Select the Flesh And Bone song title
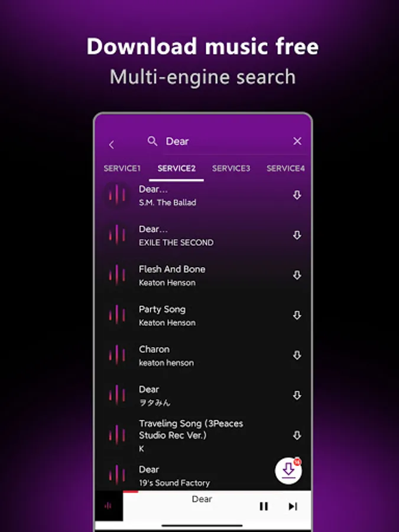399x532 pixels. 172,269
